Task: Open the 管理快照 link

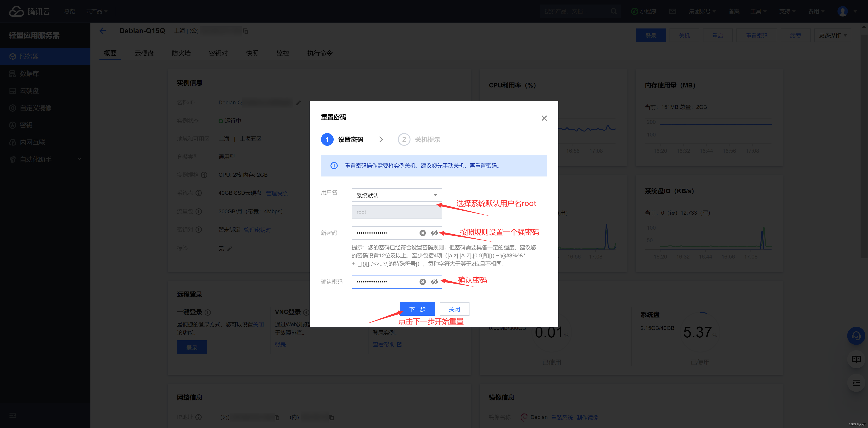Action: (x=277, y=193)
